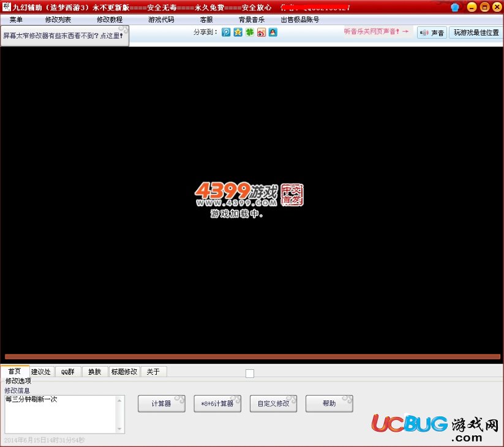Screen dimensions: 504x447
Task: Open the 菜单 menu
Action: click(x=16, y=20)
